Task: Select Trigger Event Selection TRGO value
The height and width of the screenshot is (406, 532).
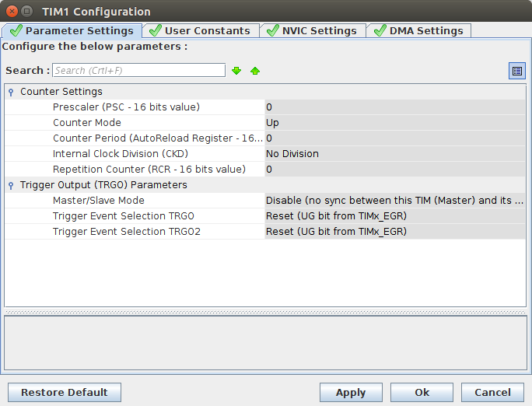Action: pos(394,216)
